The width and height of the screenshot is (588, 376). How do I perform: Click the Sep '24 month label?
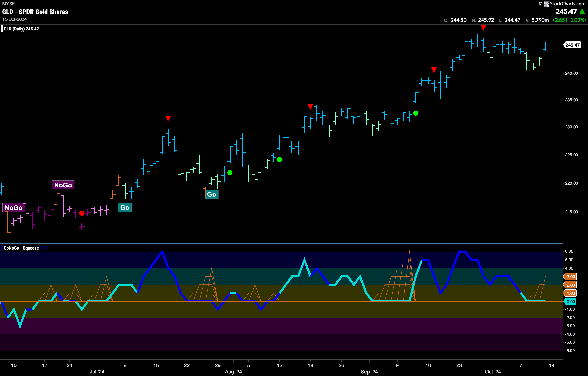point(369,372)
